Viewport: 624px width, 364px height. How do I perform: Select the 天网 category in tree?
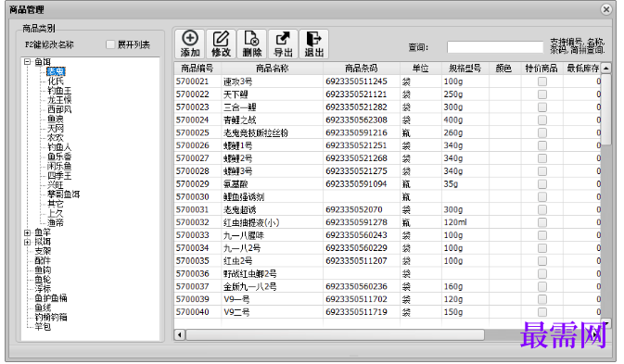pos(56,129)
